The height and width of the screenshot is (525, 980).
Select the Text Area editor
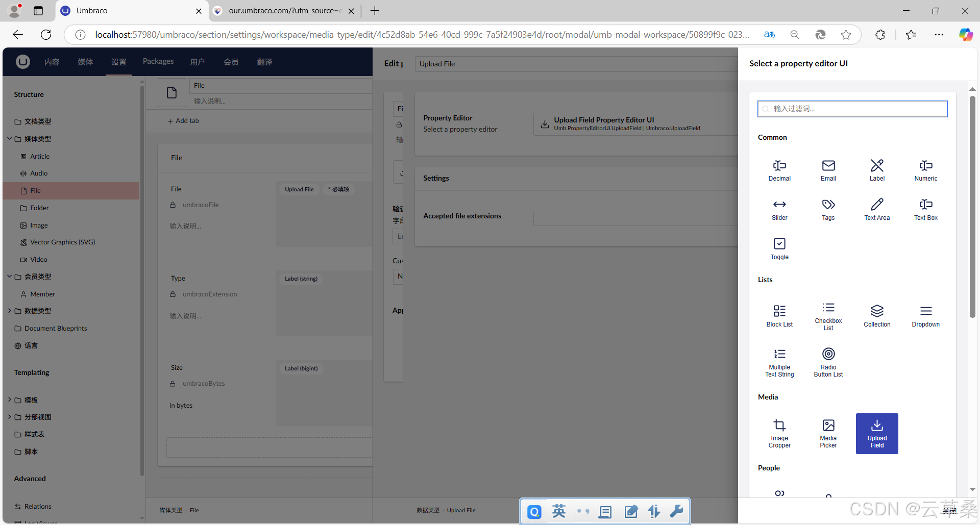coord(877,210)
